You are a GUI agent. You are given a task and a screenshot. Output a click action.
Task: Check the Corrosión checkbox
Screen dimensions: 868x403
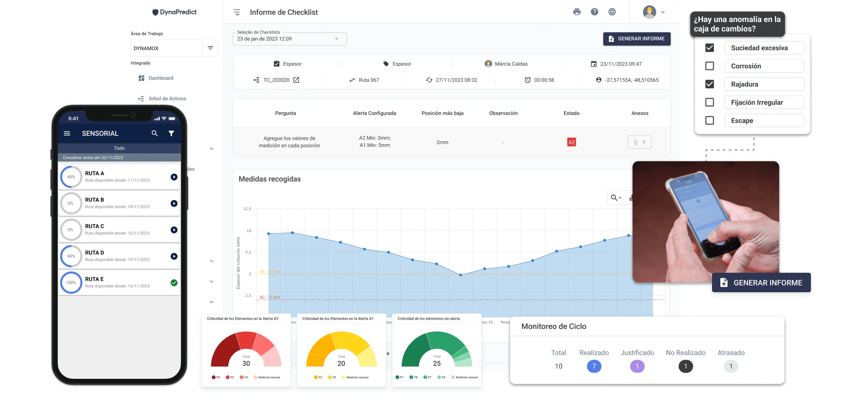point(709,66)
